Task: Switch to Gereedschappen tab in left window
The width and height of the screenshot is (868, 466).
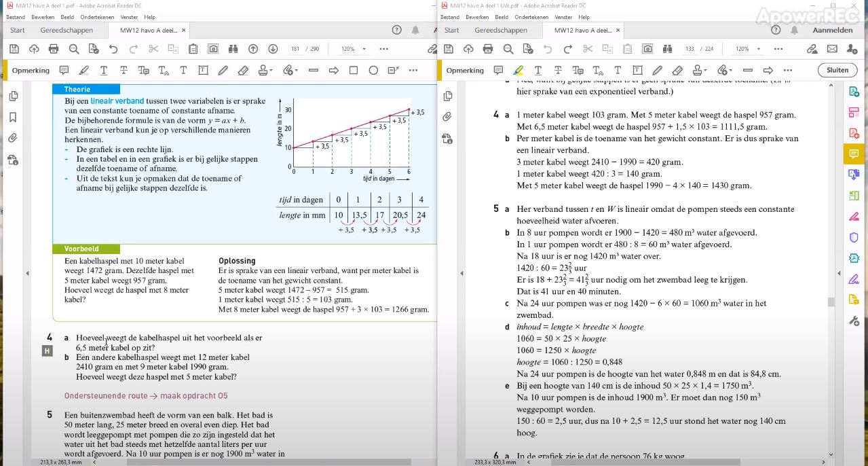Action: coord(67,30)
